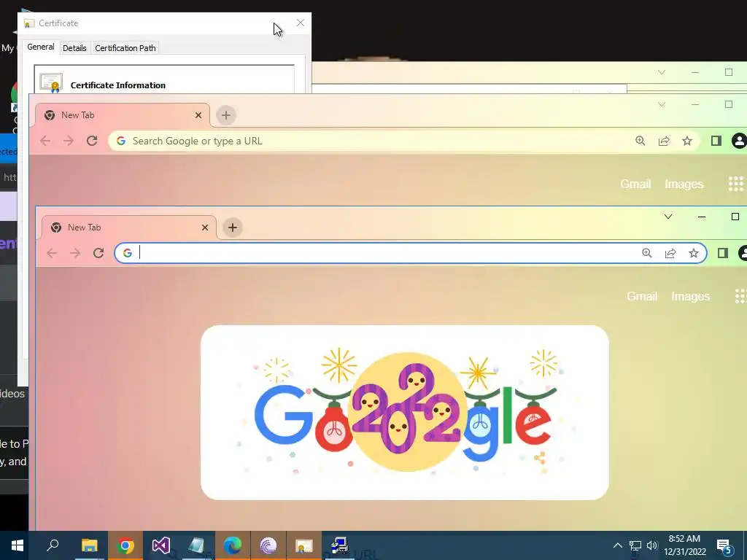Minimize the front Chrome window
The height and width of the screenshot is (560, 747).
point(702,217)
